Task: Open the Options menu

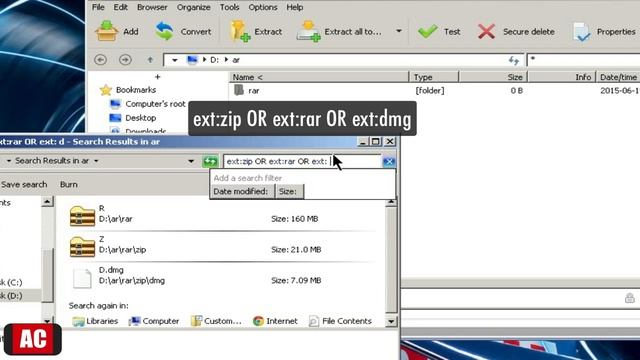Action: tap(263, 7)
